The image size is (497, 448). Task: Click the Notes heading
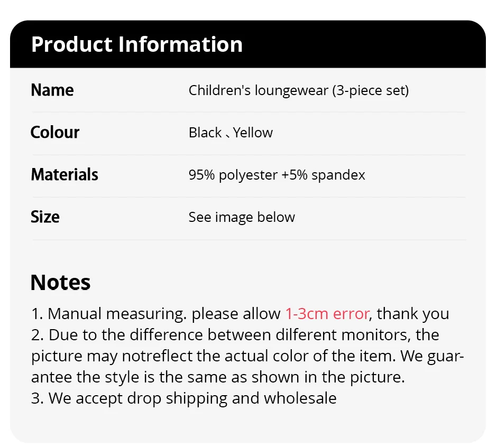point(60,283)
